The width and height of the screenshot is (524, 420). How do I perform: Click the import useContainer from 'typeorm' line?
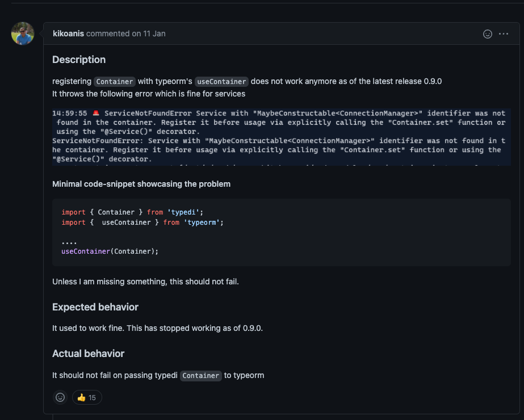(142, 222)
